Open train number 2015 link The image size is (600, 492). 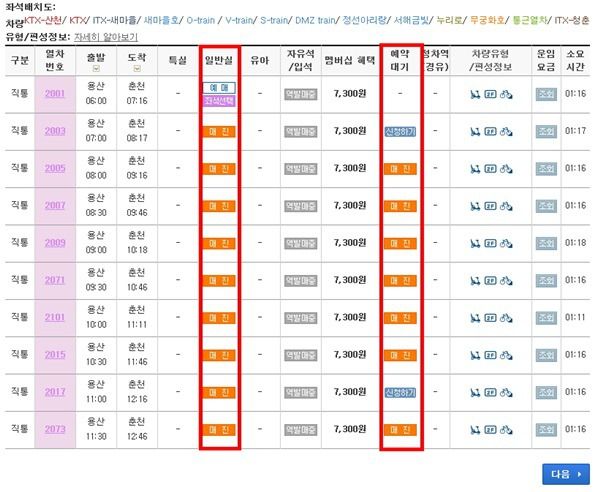tap(55, 355)
